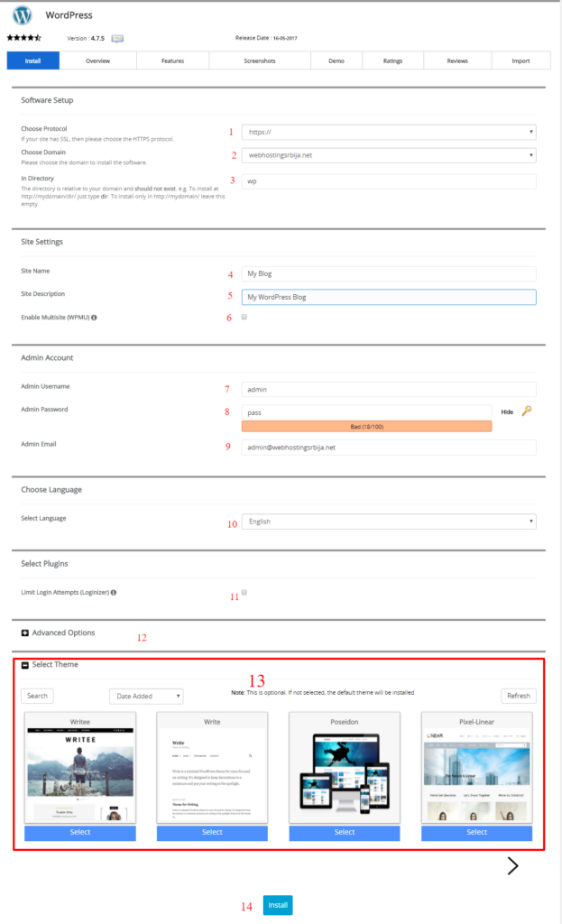Click Multisite (WPMU) info icon
This screenshot has height=924, width=562.
pos(94,318)
